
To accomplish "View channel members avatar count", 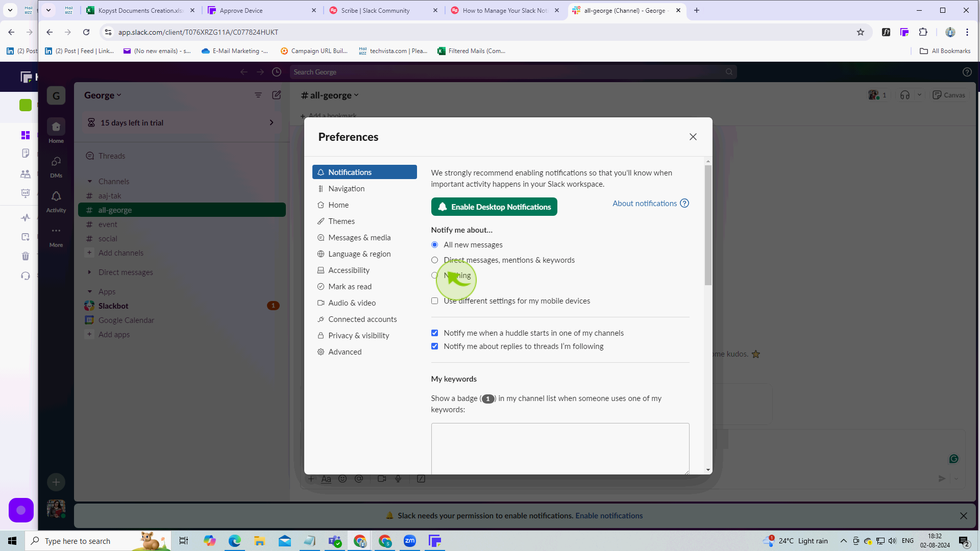I will click(877, 95).
